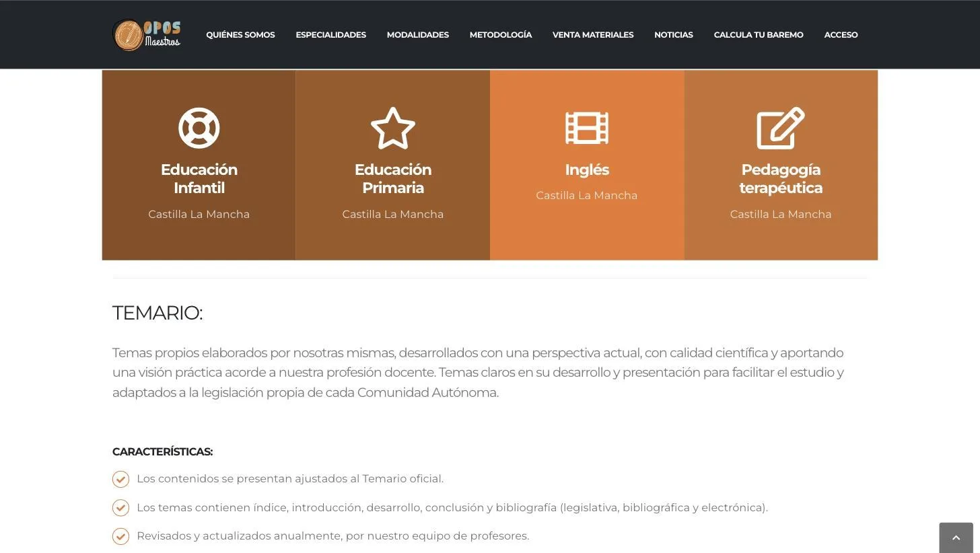The image size is (980, 553).
Task: Open the Educación Primaria card title
Action: 393,179
